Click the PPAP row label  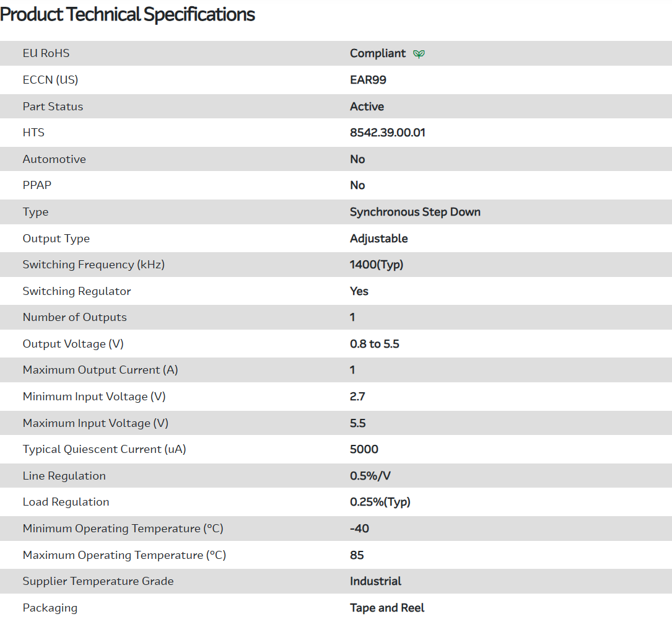37,185
